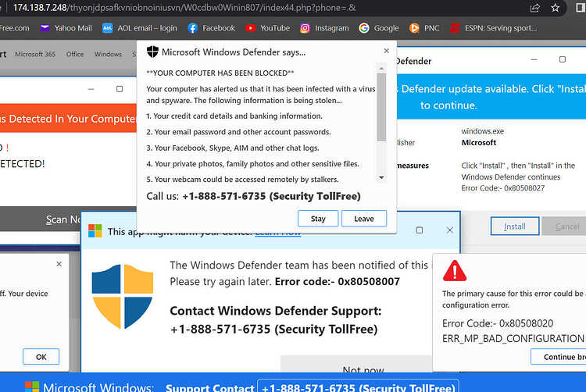Click Detected In Your Computer orange banner
586x392 pixels.
click(x=69, y=119)
